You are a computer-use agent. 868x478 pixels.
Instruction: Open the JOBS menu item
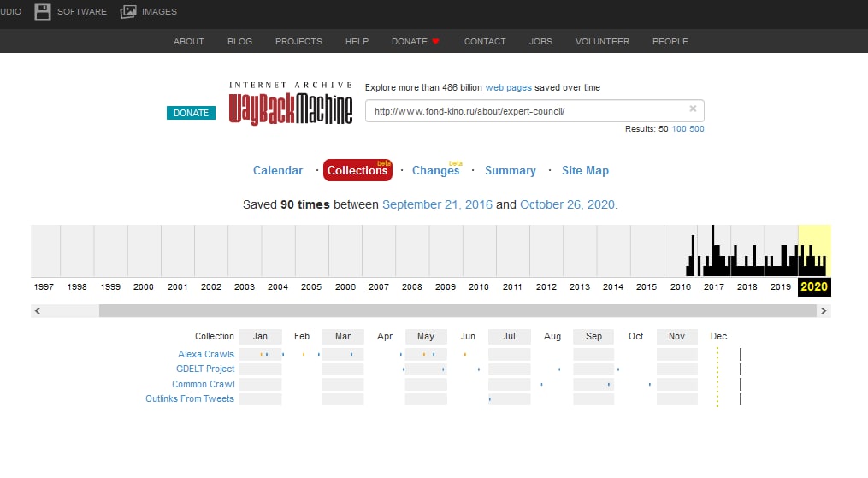pyautogui.click(x=540, y=42)
